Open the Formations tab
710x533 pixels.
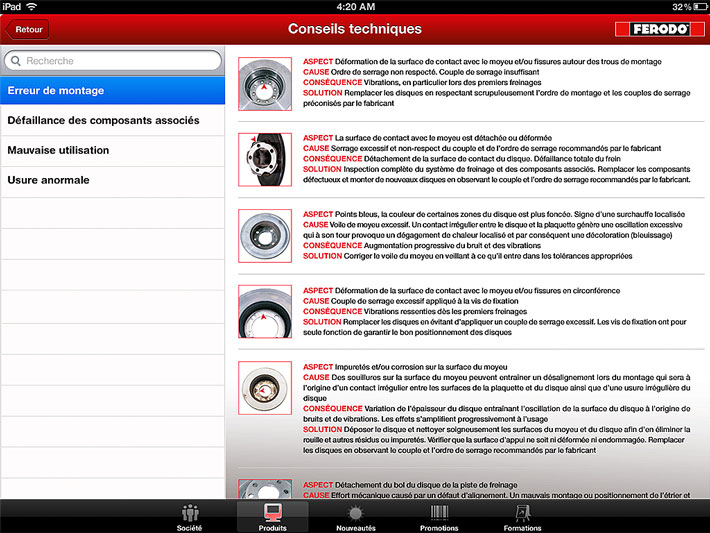[523, 517]
